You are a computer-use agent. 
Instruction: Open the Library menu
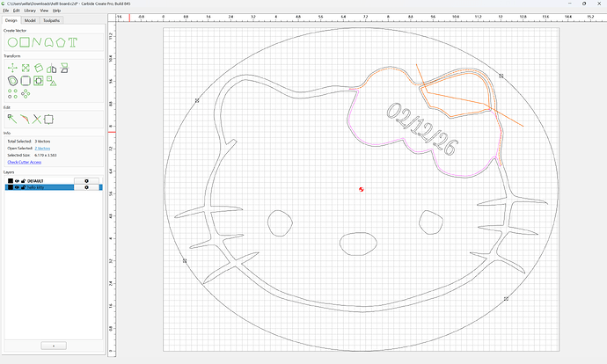point(30,11)
